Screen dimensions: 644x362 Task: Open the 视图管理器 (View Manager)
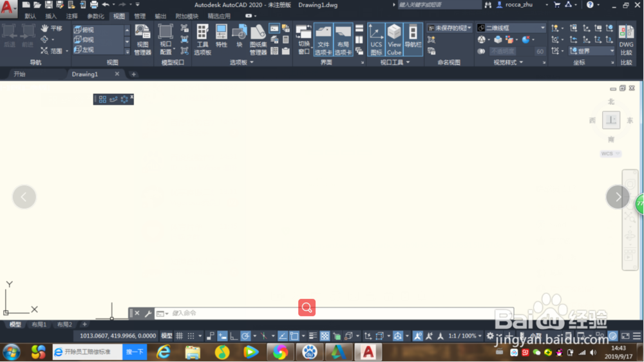point(142,39)
